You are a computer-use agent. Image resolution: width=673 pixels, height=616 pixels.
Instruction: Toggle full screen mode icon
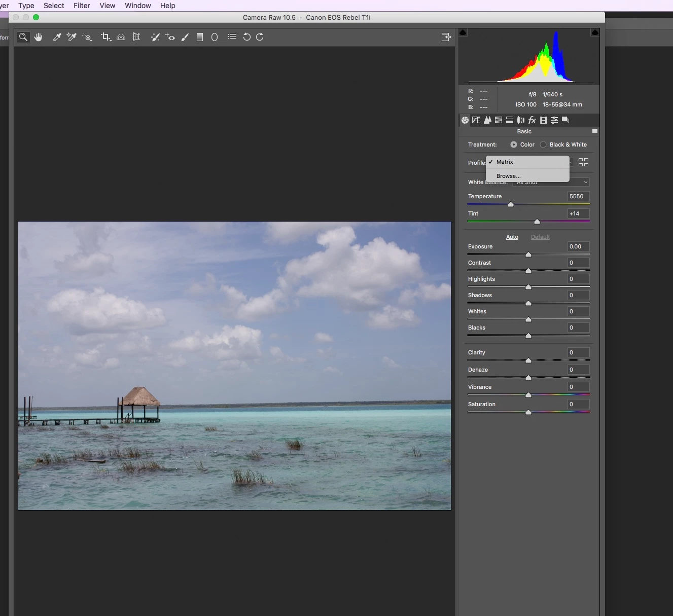pyautogui.click(x=446, y=37)
